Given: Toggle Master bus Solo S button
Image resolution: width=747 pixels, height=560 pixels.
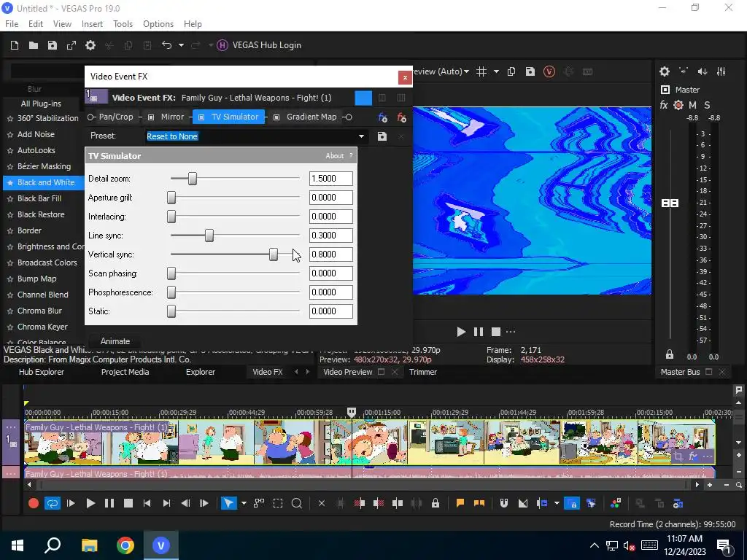Looking at the screenshot, I should coord(707,105).
